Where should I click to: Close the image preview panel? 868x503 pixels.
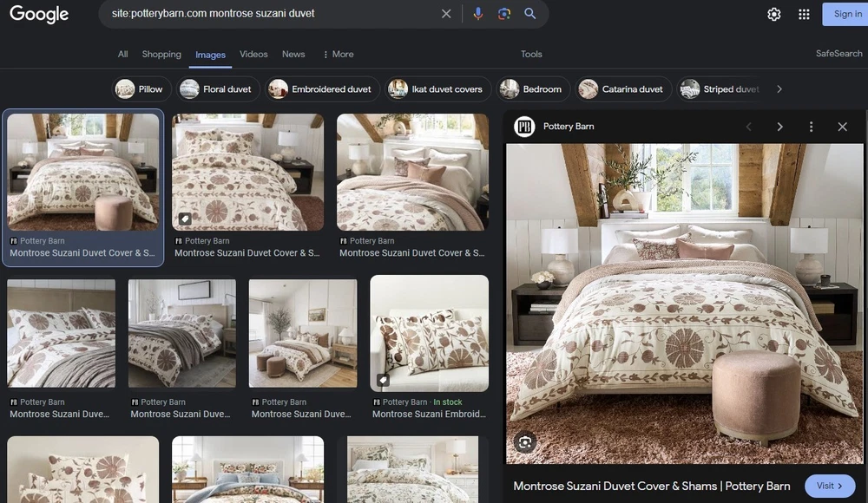(842, 127)
